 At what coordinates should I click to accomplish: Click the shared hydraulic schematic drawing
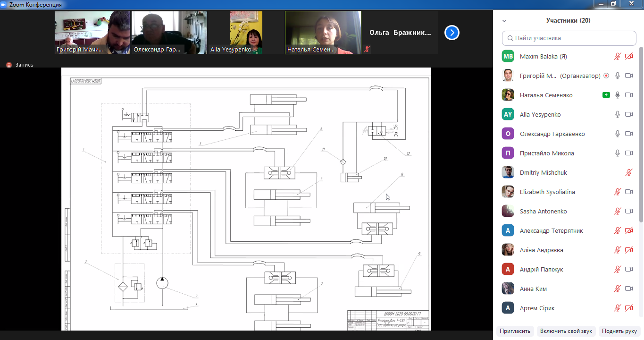click(246, 199)
